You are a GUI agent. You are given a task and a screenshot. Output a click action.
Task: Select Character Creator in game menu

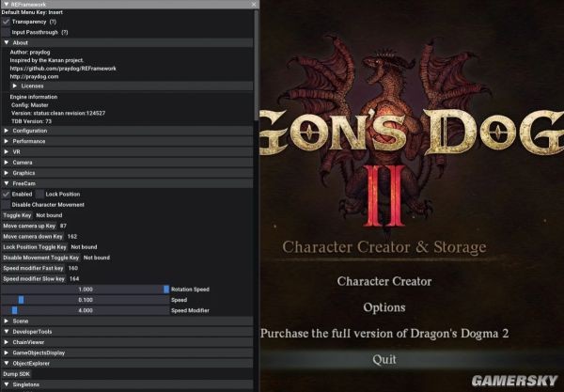pos(384,281)
